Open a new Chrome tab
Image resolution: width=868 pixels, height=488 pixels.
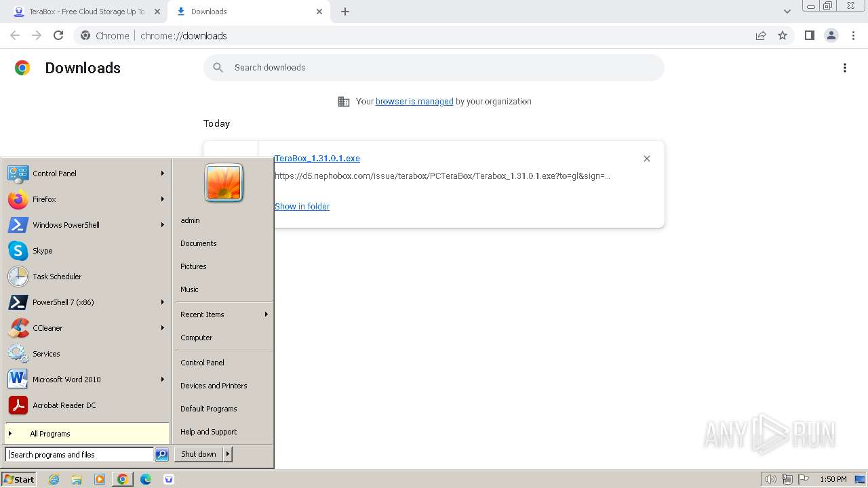point(345,12)
